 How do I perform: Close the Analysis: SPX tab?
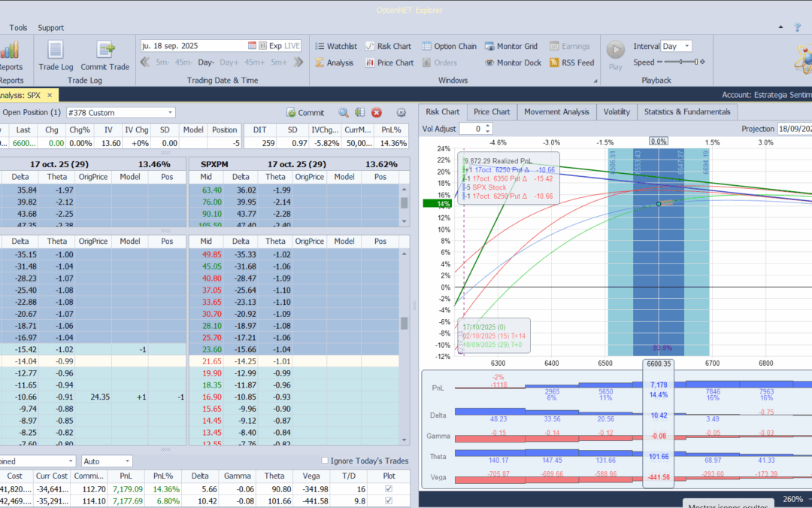[50, 95]
